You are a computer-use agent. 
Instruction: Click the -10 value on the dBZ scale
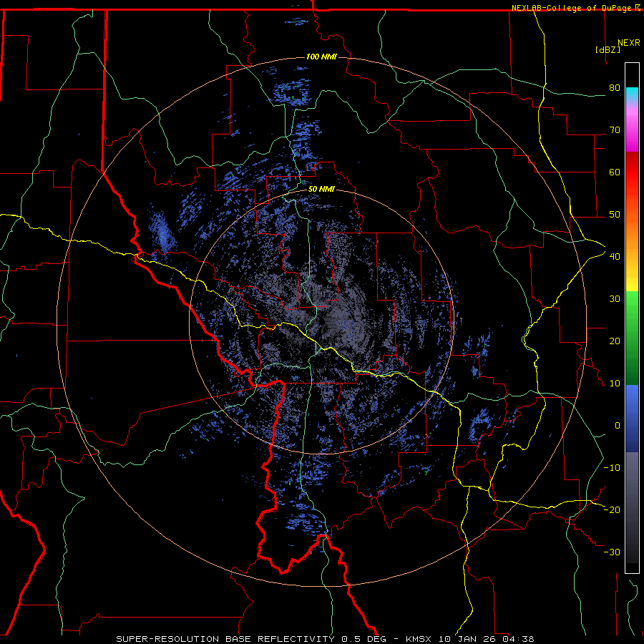(612, 467)
